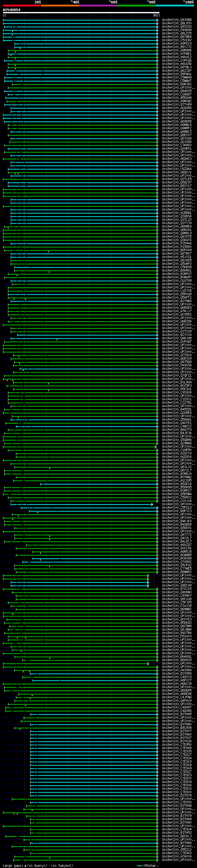Click hit label UniRef100_C0PCQ6
The height and width of the screenshot is (868, 197).
(x=176, y=60)
